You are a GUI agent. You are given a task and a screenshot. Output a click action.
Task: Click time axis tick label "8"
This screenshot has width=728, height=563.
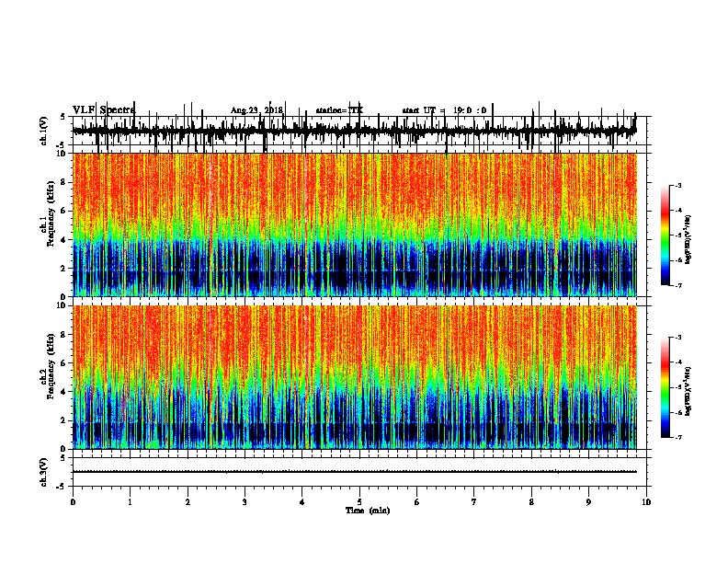pyautogui.click(x=531, y=502)
